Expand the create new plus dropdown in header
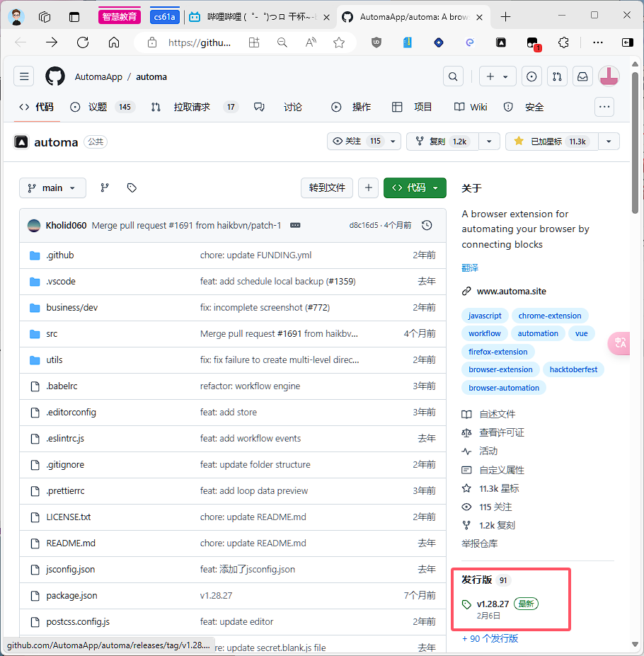This screenshot has height=656, width=644. click(497, 76)
